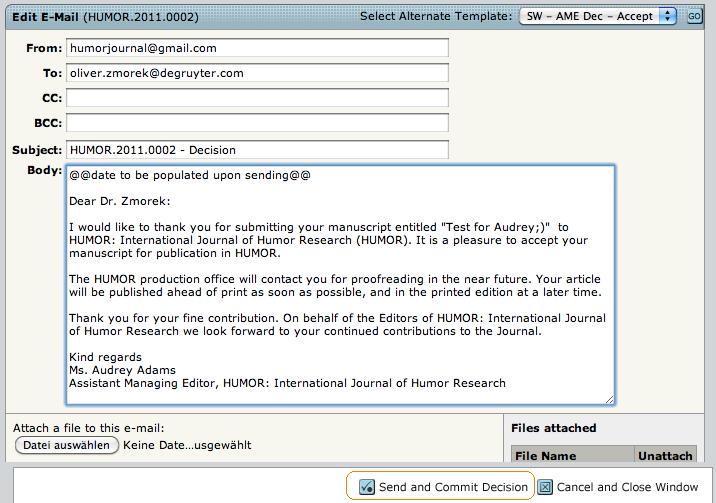
Task: Click the Files attached heading
Action: (553, 428)
